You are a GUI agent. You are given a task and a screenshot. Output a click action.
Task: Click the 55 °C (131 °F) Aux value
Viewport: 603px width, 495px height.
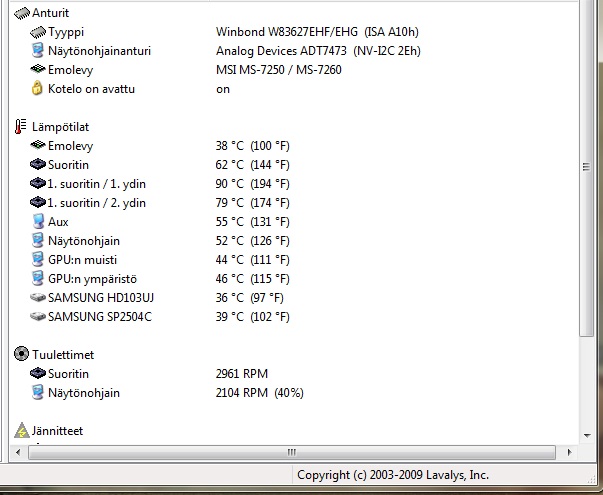(x=252, y=222)
